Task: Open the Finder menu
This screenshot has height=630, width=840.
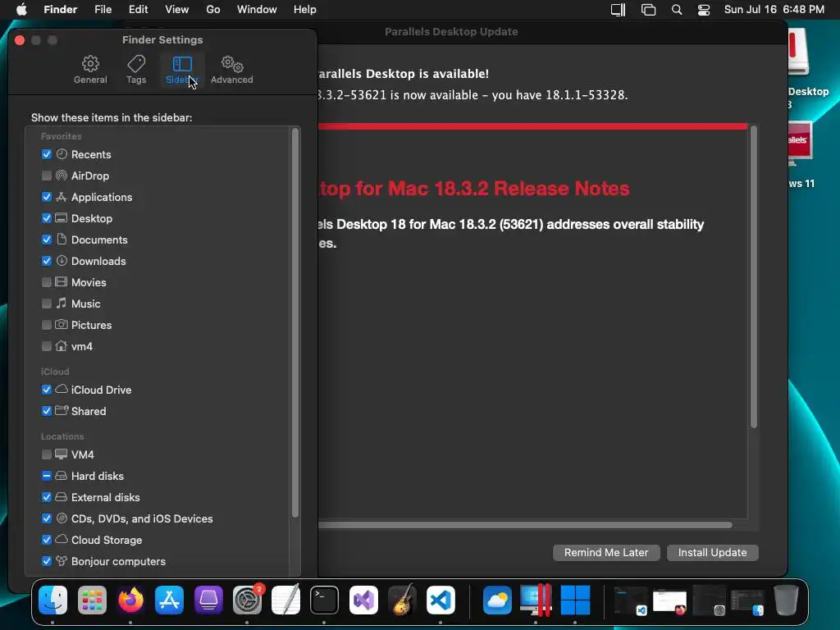Action: pyautogui.click(x=60, y=10)
